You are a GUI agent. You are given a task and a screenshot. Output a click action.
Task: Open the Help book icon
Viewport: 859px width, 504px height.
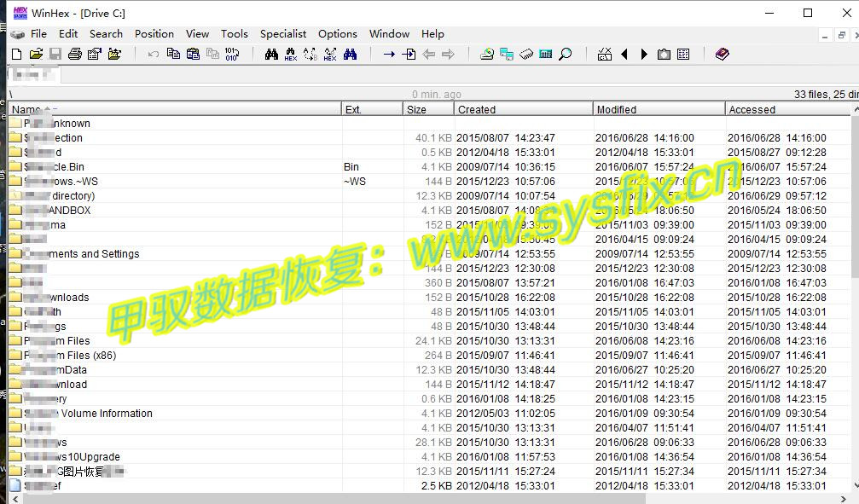click(722, 54)
